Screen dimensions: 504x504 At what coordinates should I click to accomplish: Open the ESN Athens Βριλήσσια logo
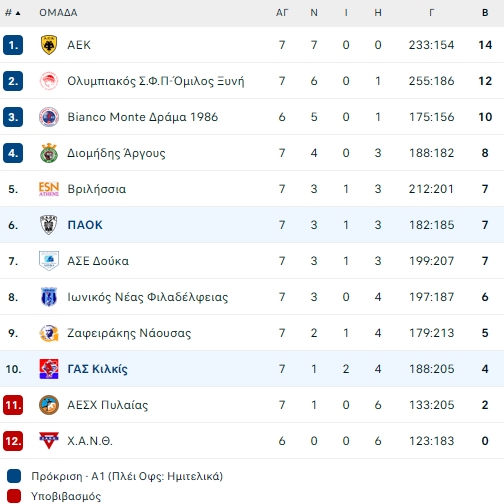pos(49,189)
